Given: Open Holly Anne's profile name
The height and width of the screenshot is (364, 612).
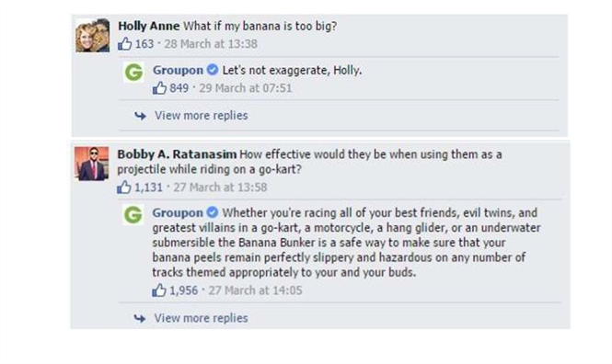Looking at the screenshot, I should click(x=149, y=26).
